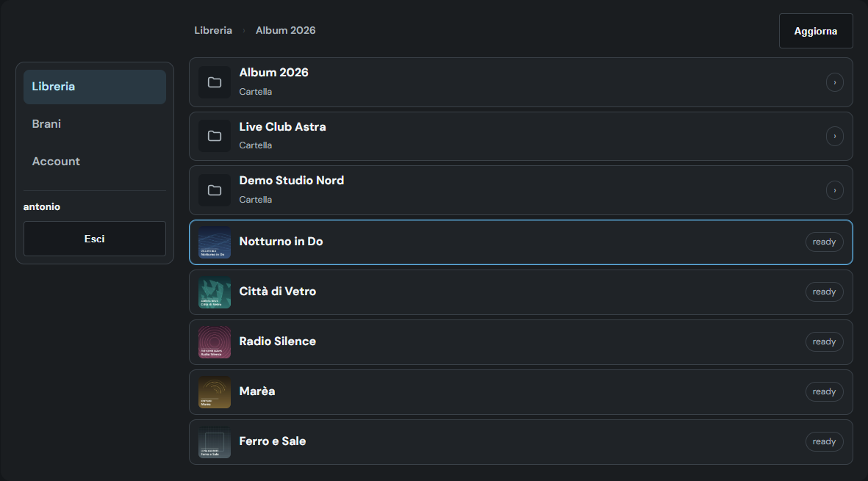Click the ready badge on Radio Silence
Screen dimensions: 868x481
point(824,341)
